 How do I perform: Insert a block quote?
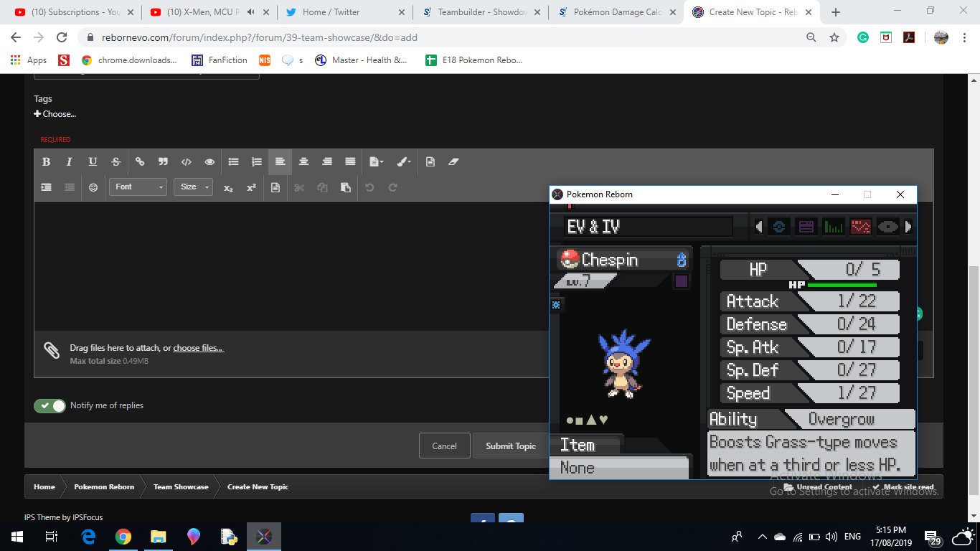163,162
